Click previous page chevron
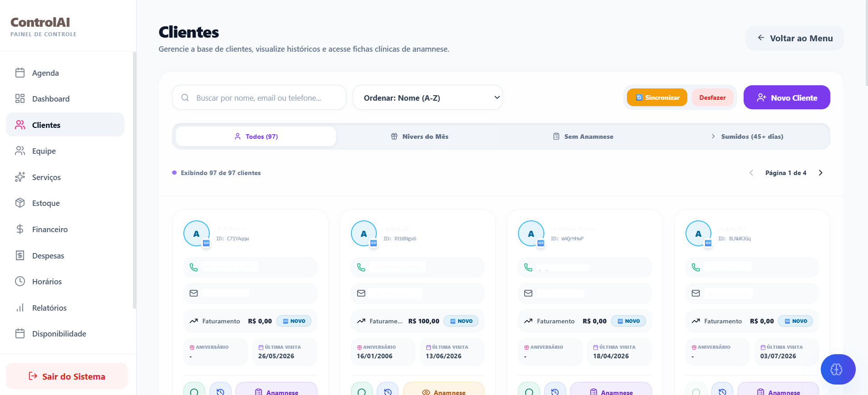The height and width of the screenshot is (395, 868). 751,173
